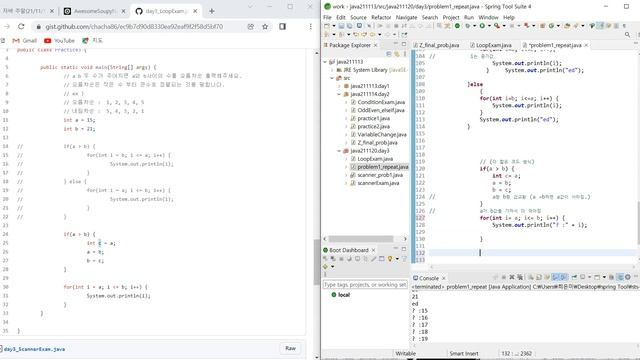Open the Refactor menu
The image size is (640, 360).
point(381,18)
